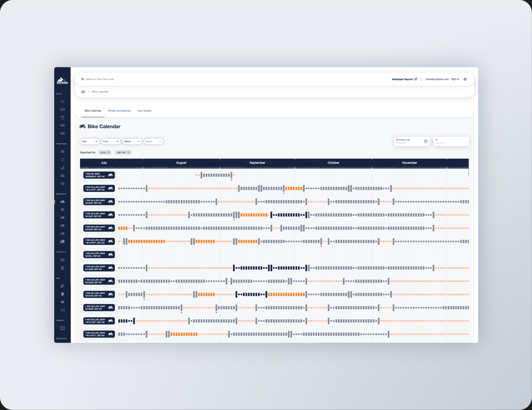Expand the Brand dropdown
532x410 pixels.
(132, 141)
